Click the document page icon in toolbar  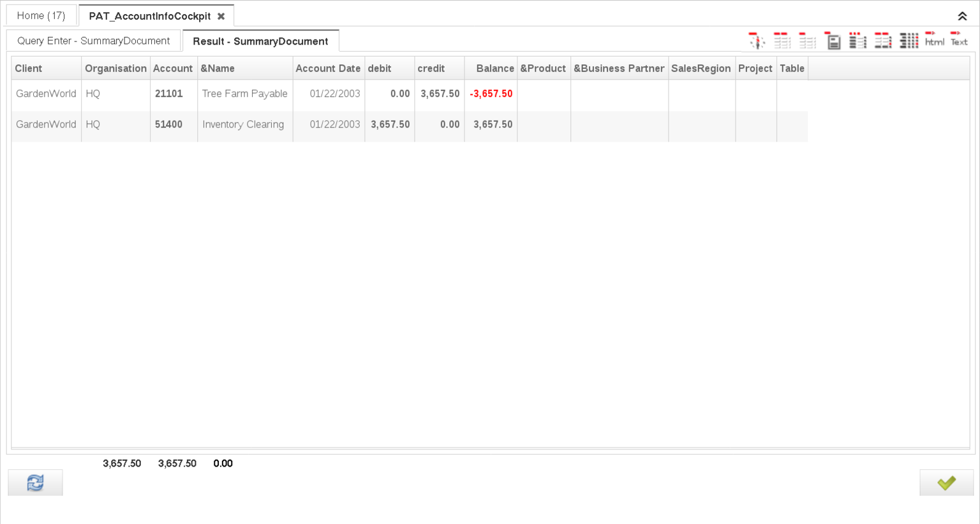(x=833, y=41)
